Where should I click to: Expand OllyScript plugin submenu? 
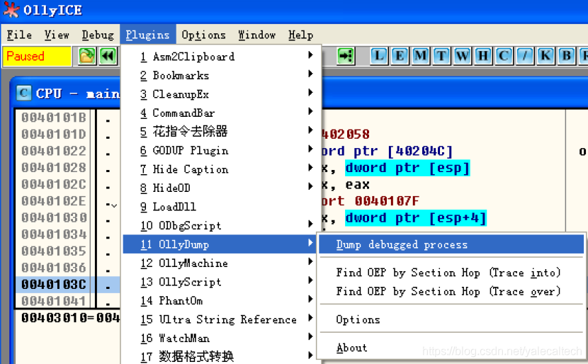222,282
